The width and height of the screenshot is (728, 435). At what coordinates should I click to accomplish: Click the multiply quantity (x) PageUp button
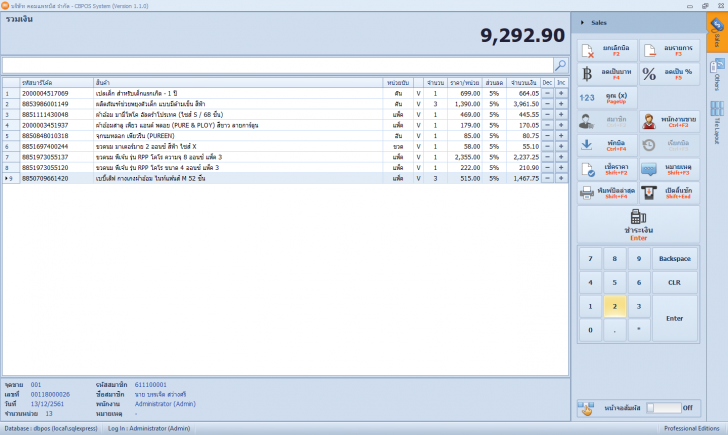tap(607, 97)
